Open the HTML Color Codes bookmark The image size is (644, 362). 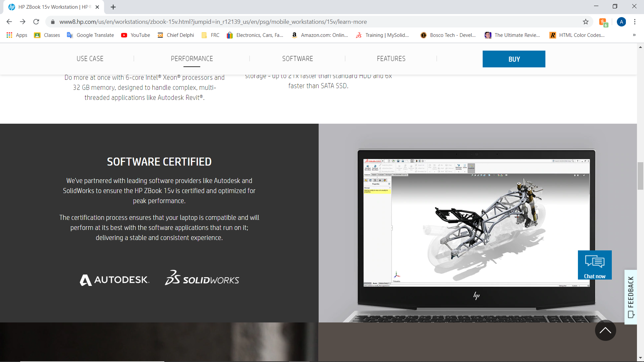coord(577,35)
